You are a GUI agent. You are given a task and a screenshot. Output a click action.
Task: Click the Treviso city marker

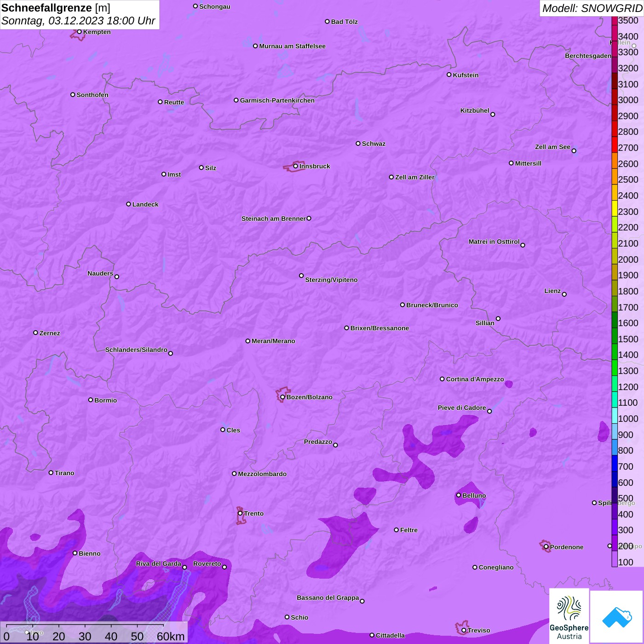[x=464, y=630]
